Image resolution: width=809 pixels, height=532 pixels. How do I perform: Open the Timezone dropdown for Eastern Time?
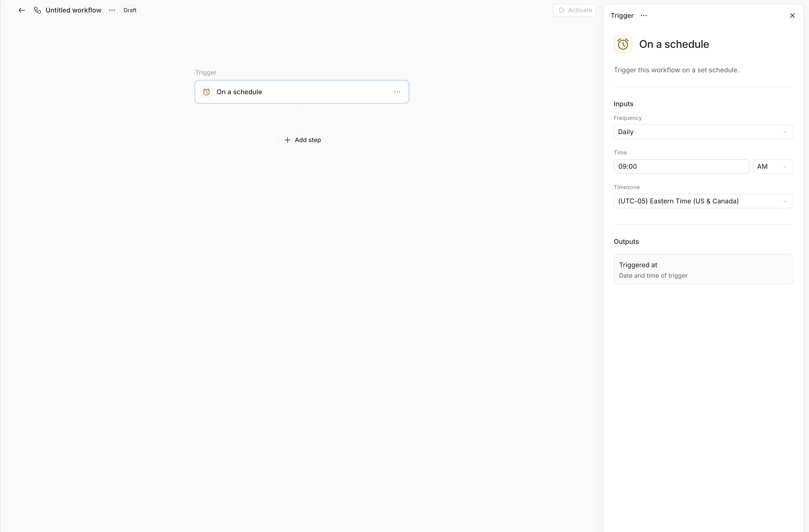click(703, 201)
